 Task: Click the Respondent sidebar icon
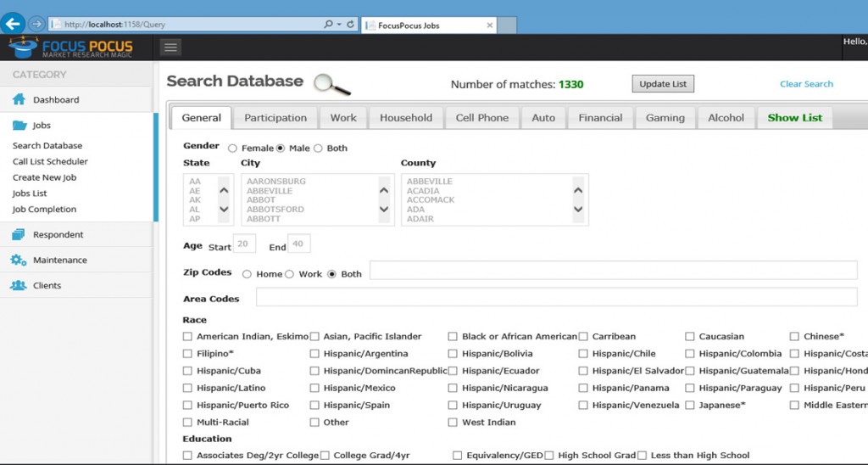(19, 235)
